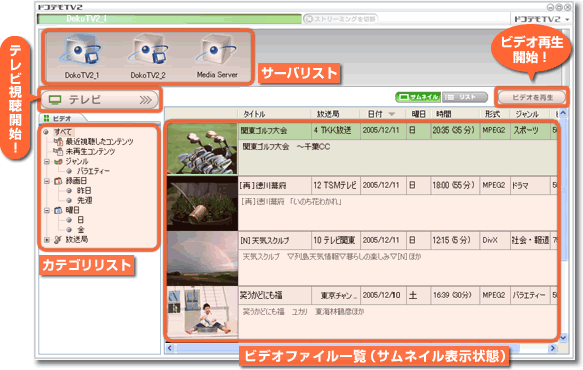The width and height of the screenshot is (583, 370).
Task: Click horizontal scrollbar left arrow
Action: pyautogui.click(x=170, y=348)
